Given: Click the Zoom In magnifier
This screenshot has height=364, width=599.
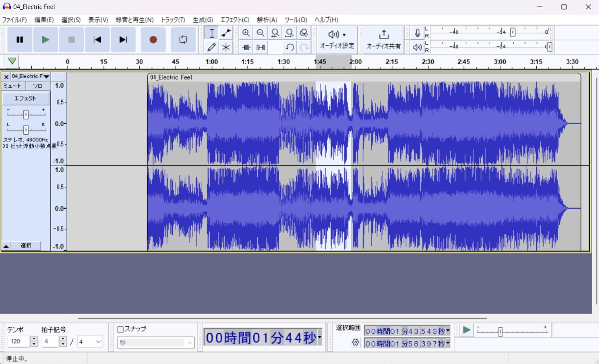Looking at the screenshot, I should [246, 33].
